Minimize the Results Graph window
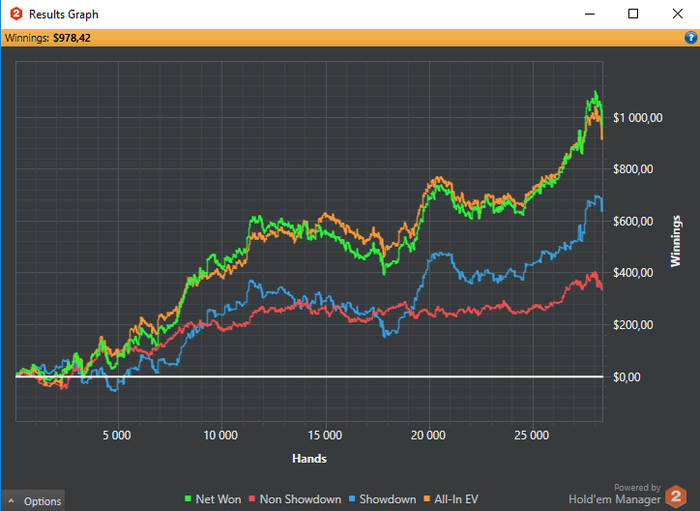This screenshot has height=511, width=700. (x=590, y=14)
